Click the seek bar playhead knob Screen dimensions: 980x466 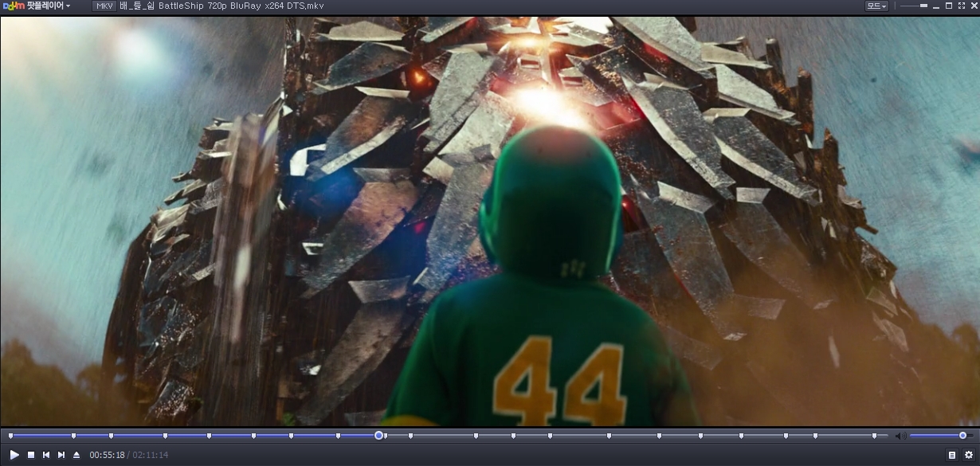coord(379,436)
